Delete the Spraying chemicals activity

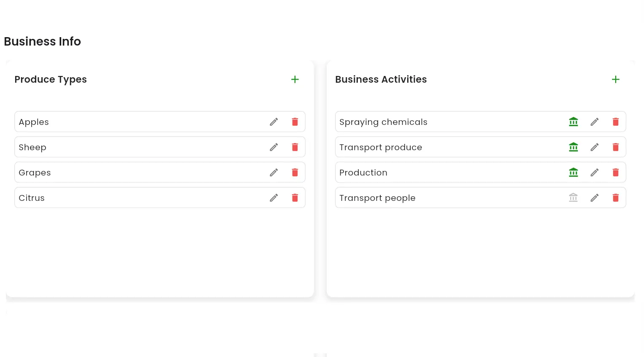coord(616,122)
